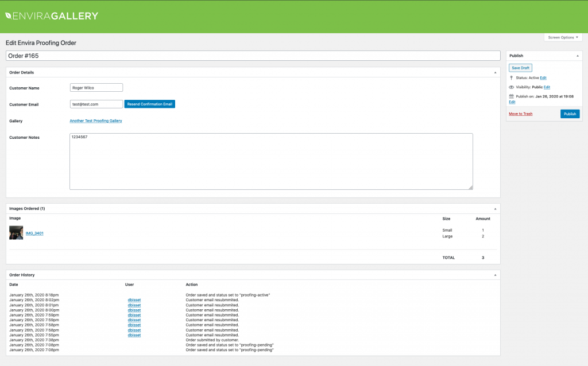This screenshot has width=588, height=366.
Task: Collapse the Publish panel
Action: click(x=577, y=56)
